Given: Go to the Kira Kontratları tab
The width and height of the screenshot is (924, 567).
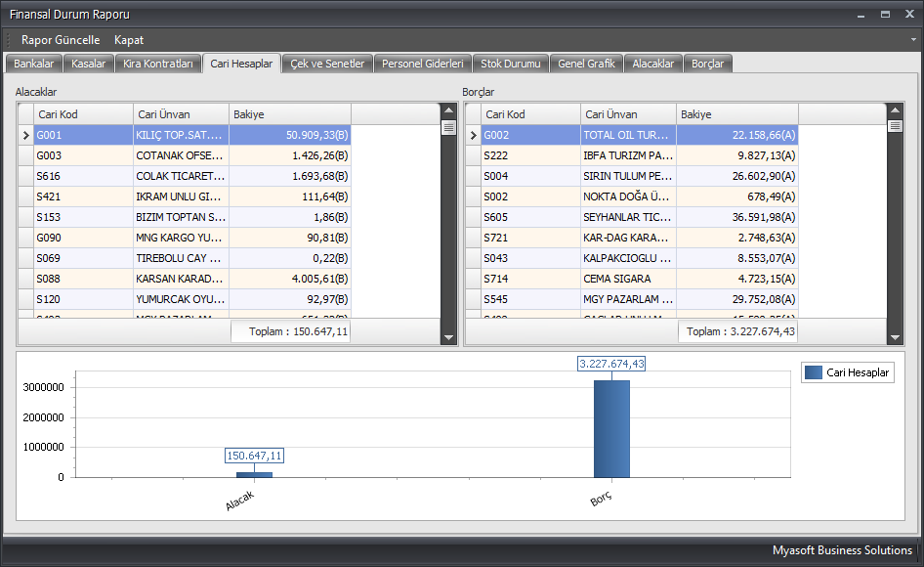Looking at the screenshot, I should [158, 64].
